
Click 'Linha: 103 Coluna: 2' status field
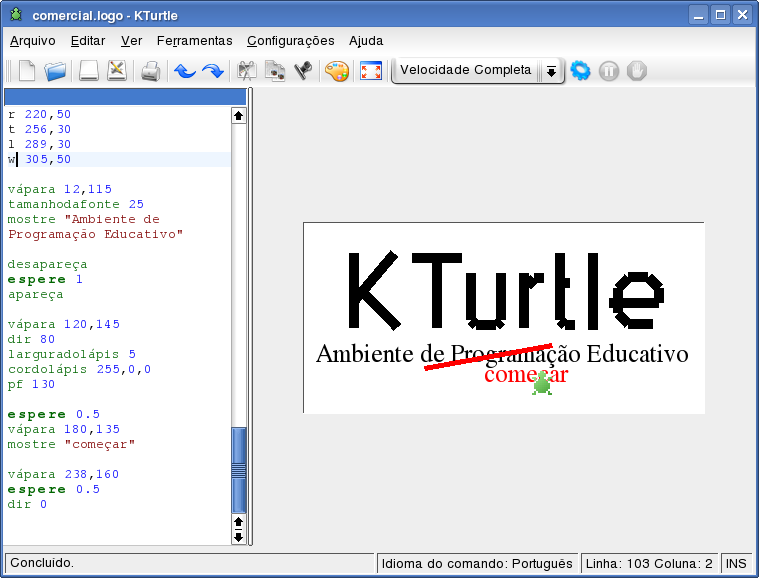coord(649,563)
